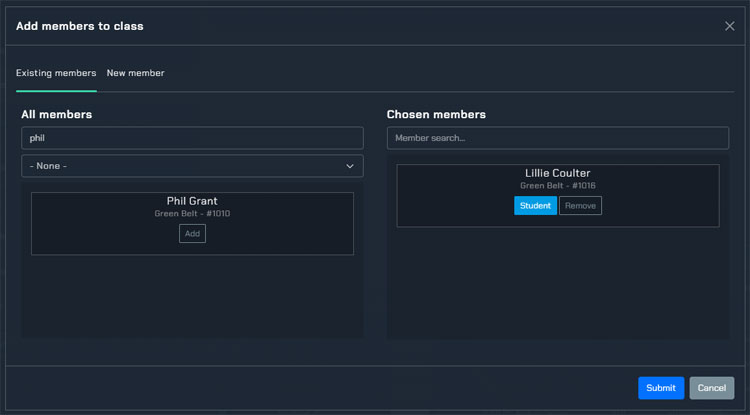Click the All members search field containing phil
This screenshot has width=750, height=415.
[x=192, y=138]
